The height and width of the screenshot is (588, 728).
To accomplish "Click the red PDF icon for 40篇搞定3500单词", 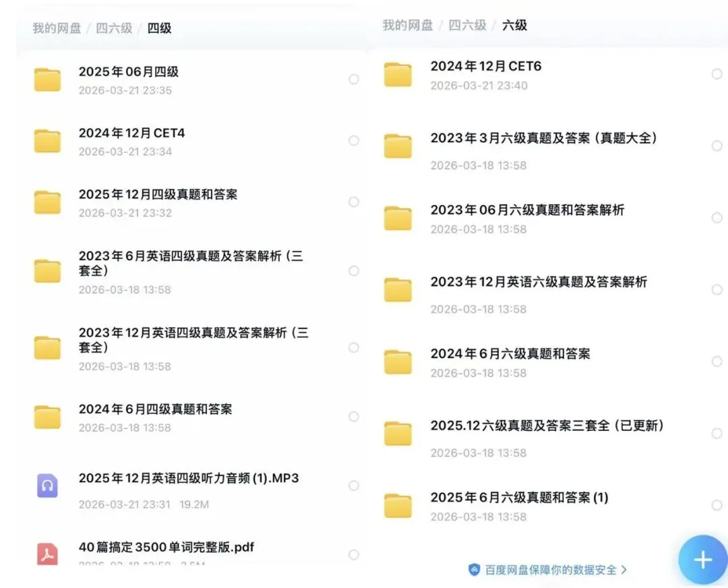I will 47,554.
